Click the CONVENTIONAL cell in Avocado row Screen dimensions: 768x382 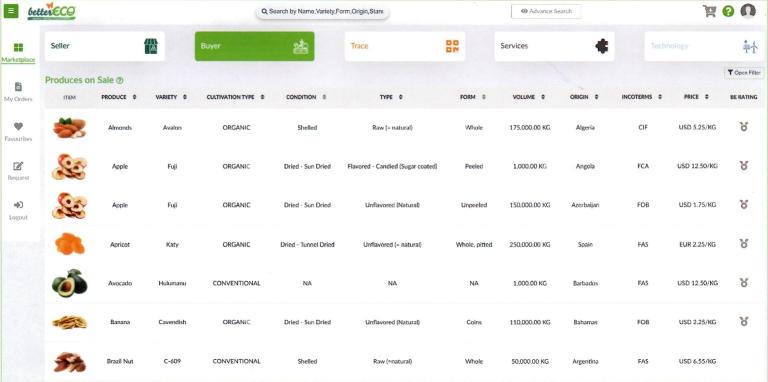[237, 283]
